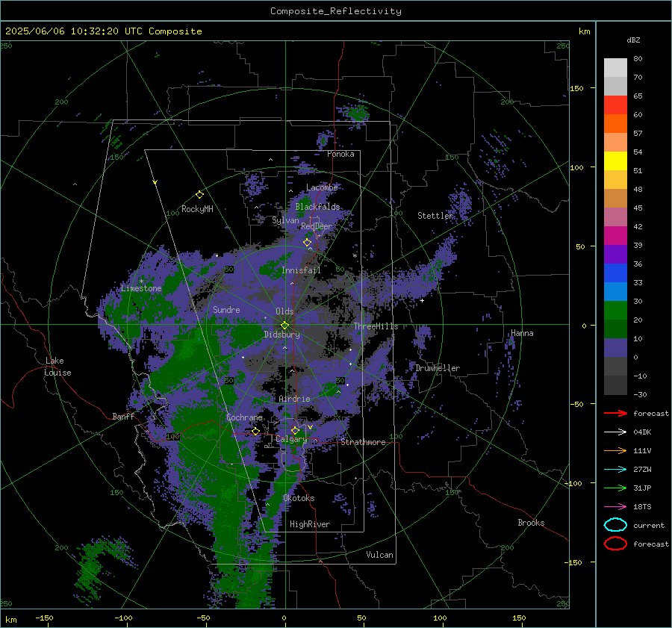
Task: Click the Stettler city label
Action: [x=435, y=216]
